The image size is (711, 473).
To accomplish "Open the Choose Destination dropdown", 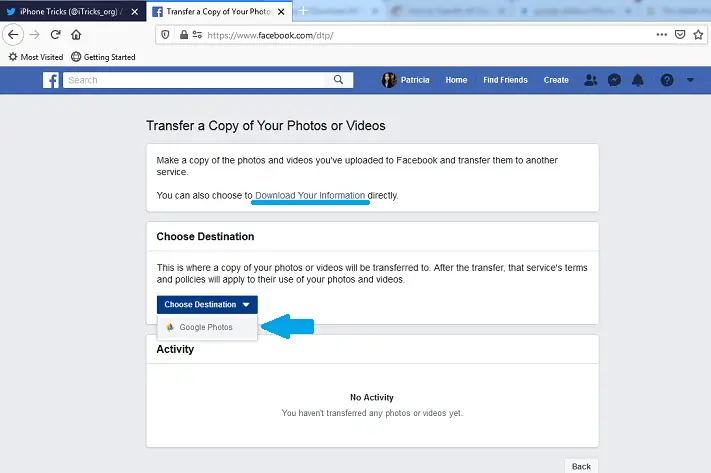I will 207,304.
